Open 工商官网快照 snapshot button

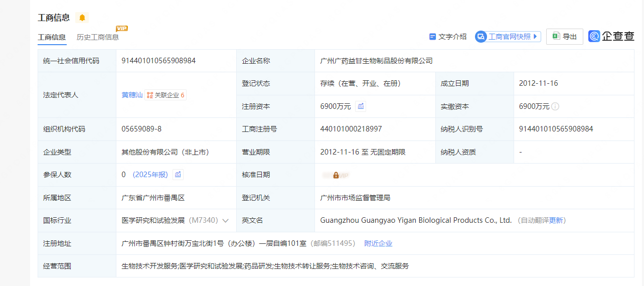tap(508, 37)
